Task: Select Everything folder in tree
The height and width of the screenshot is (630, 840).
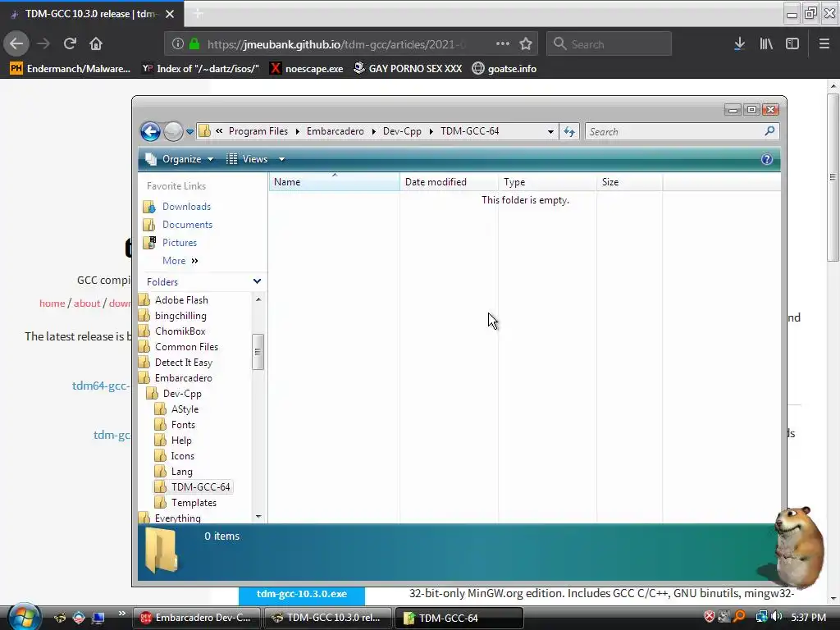Action: (x=177, y=518)
